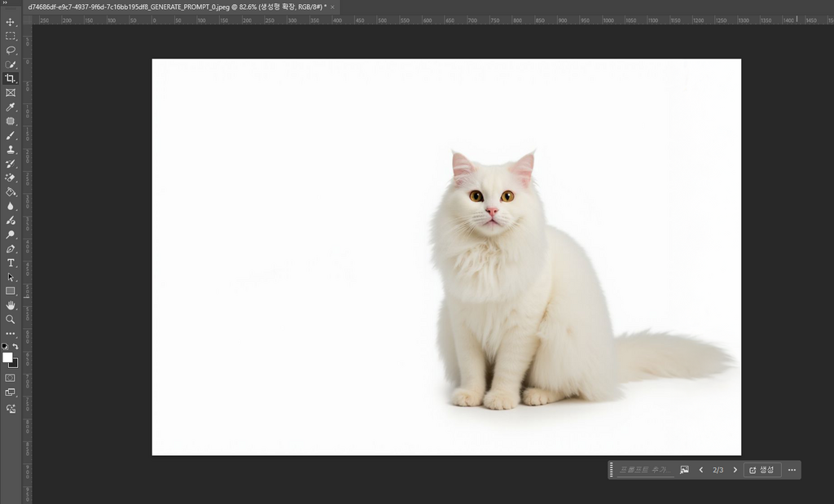The width and height of the screenshot is (834, 504).
Task: Open the dark background color swatch
Action: (15, 364)
